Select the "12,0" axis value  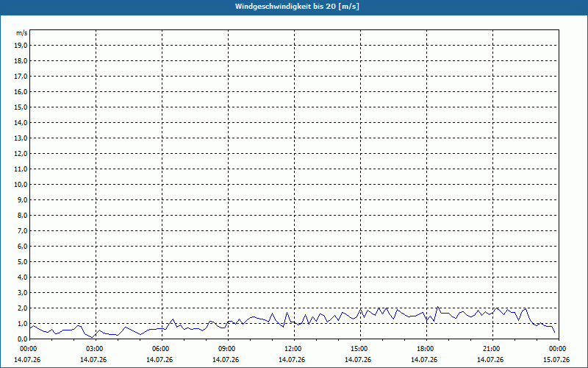21,154
